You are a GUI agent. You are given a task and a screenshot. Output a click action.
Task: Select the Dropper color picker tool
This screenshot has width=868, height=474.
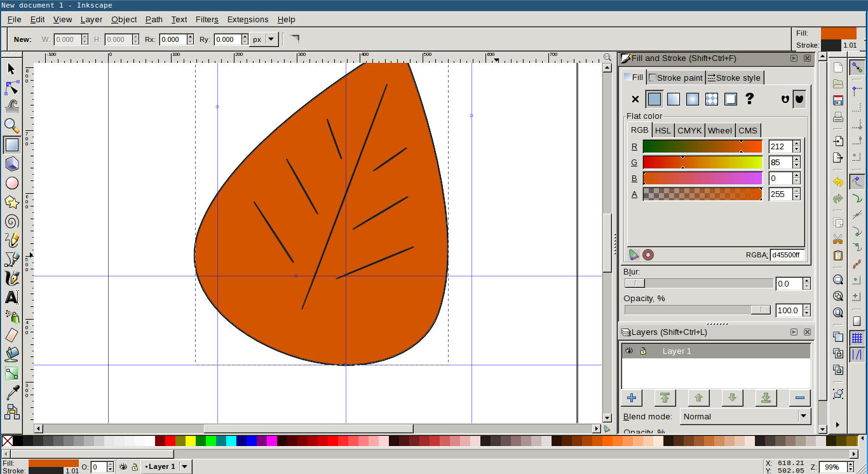(11, 393)
